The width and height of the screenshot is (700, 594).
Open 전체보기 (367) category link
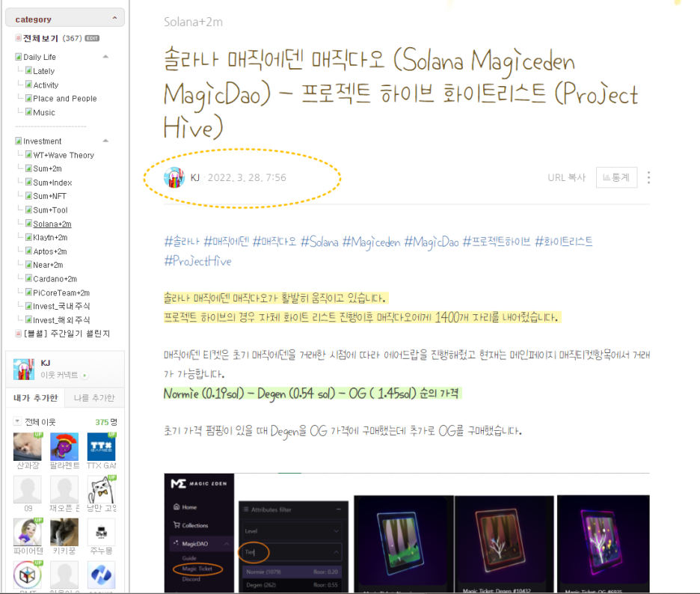[x=52, y=38]
